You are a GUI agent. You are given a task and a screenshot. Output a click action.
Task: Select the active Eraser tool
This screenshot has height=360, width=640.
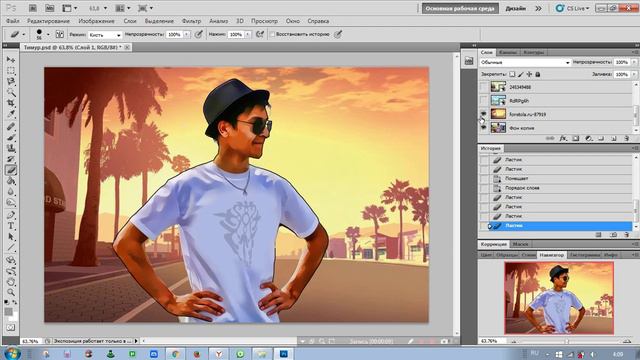[x=11, y=170]
